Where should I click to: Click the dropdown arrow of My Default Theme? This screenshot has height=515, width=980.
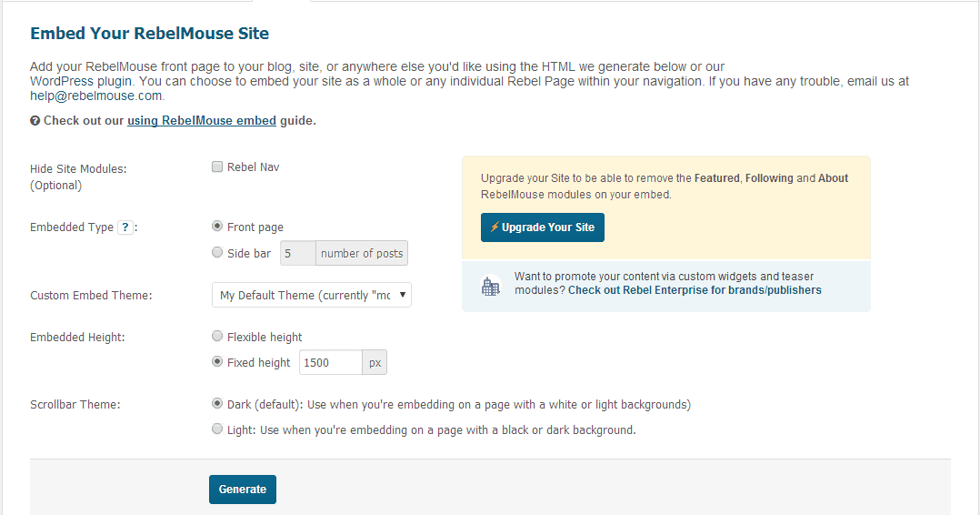403,295
